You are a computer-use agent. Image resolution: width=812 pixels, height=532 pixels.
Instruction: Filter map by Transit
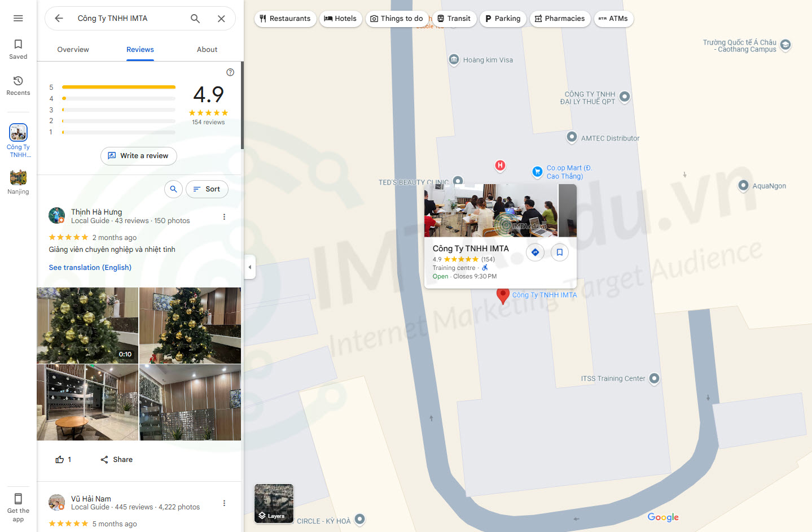tap(454, 19)
